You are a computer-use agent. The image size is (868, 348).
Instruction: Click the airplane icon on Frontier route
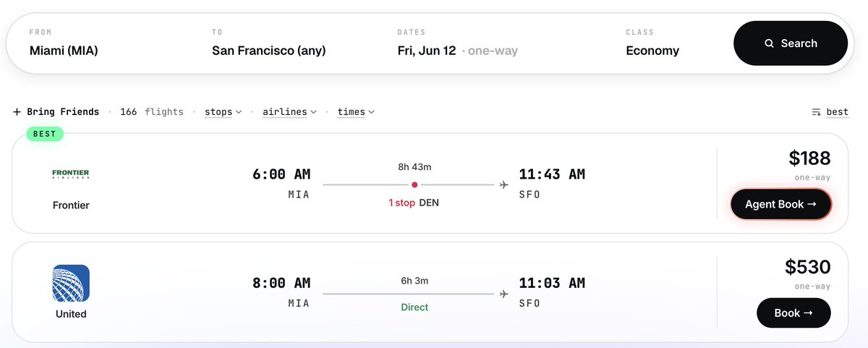pos(503,184)
